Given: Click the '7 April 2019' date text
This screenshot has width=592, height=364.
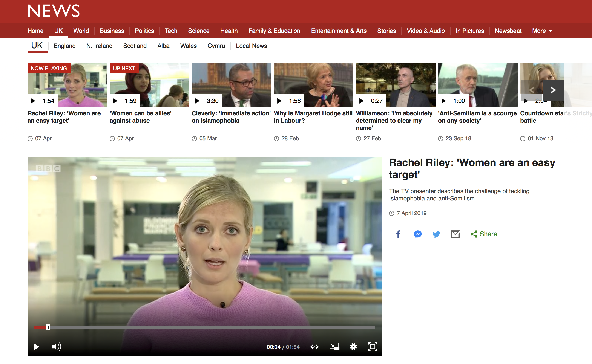Looking at the screenshot, I should point(412,213).
